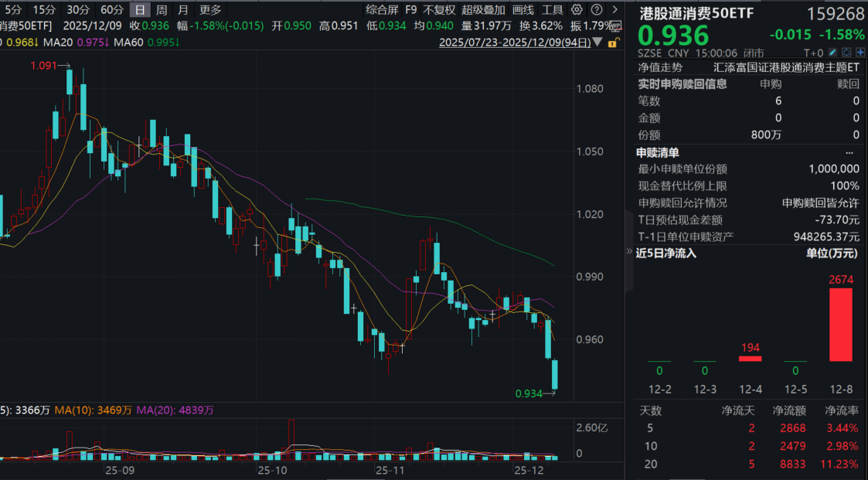Expand the 近5日净流入 section

628,253
